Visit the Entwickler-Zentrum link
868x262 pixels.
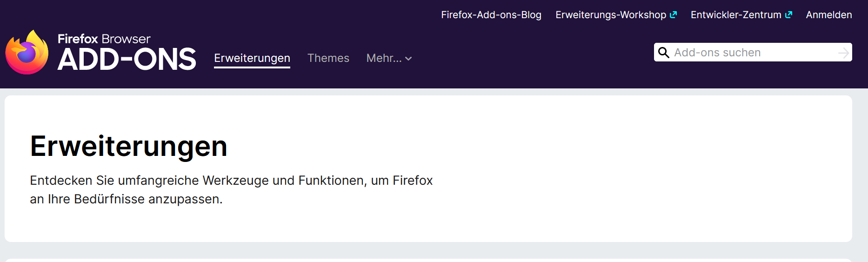coord(736,15)
